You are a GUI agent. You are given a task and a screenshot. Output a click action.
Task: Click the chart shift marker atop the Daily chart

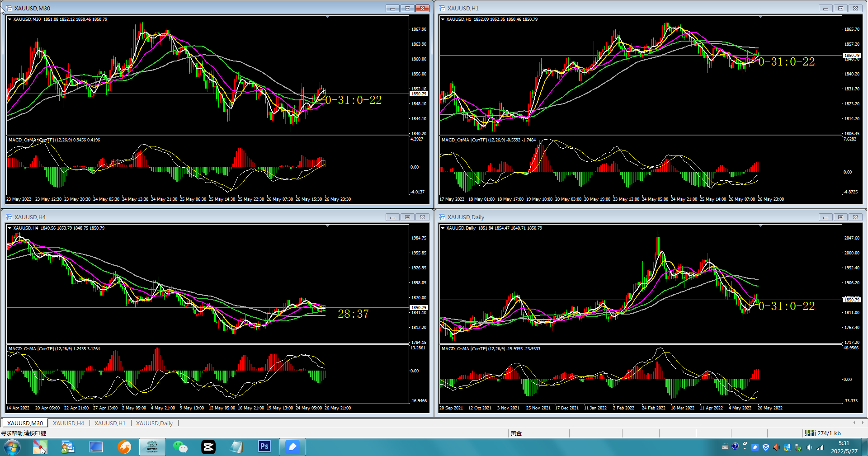(x=760, y=226)
